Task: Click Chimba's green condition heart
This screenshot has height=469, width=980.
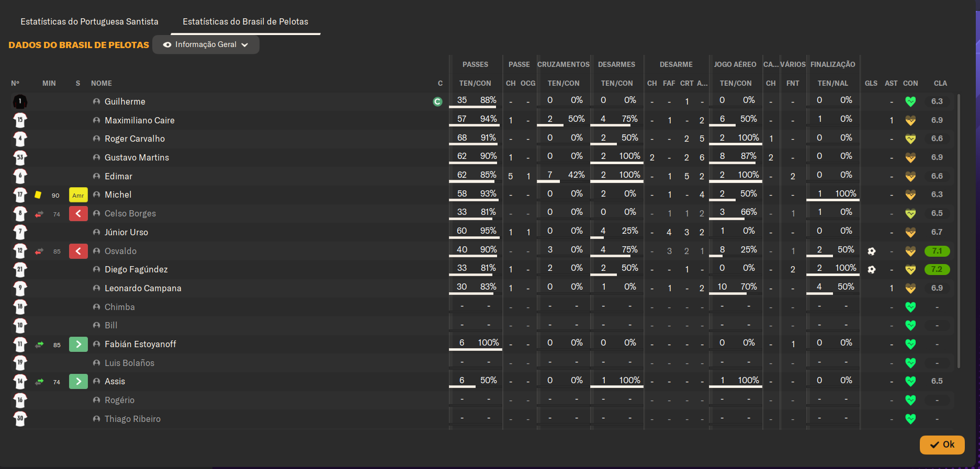Action: [910, 307]
